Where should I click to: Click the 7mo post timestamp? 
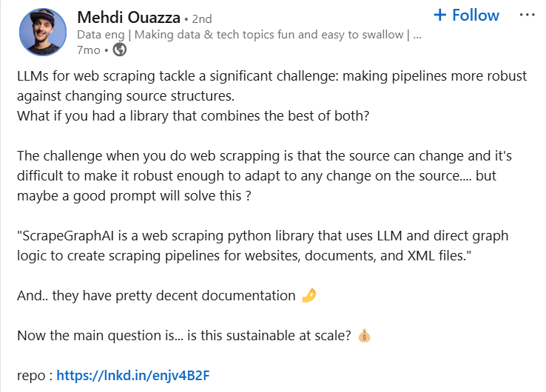click(89, 50)
